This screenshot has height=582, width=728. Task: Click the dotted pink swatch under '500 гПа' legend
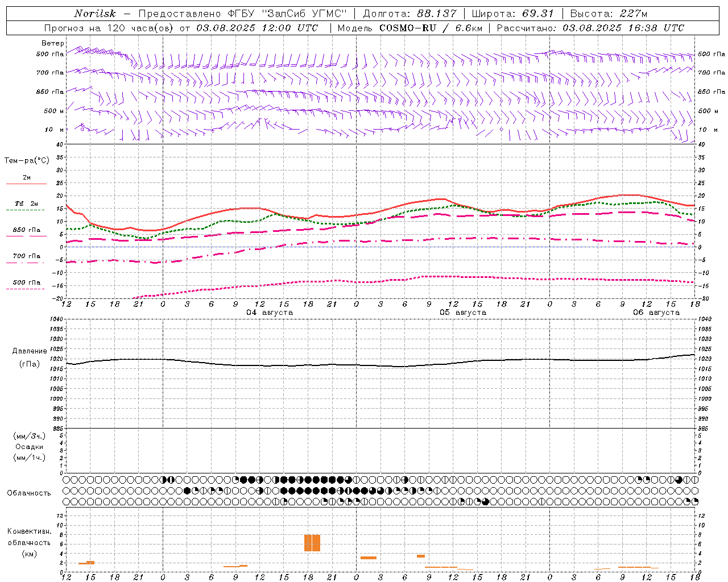(25, 289)
